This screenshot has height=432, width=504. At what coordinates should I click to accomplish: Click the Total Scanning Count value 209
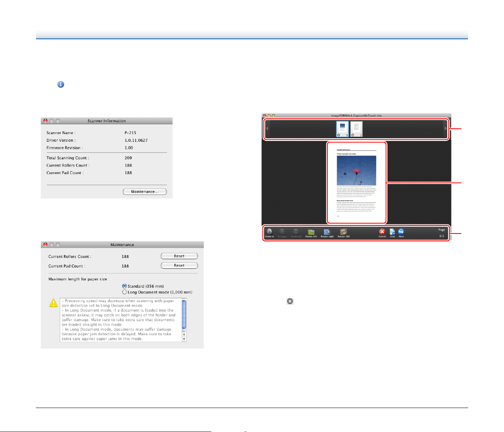[x=128, y=158]
